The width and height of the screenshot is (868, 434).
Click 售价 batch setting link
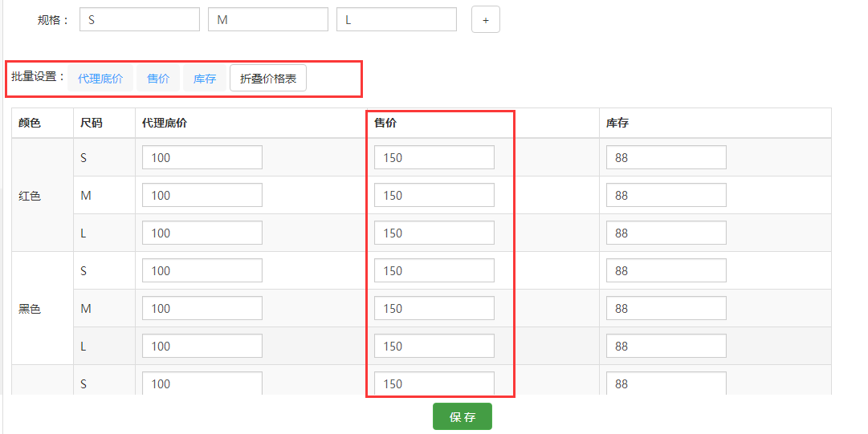(x=158, y=79)
